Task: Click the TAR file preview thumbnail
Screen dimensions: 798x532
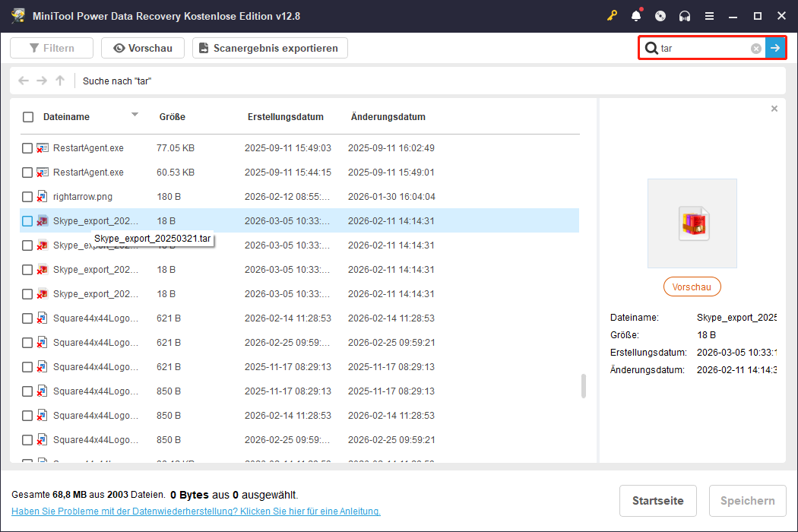Action: click(x=692, y=223)
